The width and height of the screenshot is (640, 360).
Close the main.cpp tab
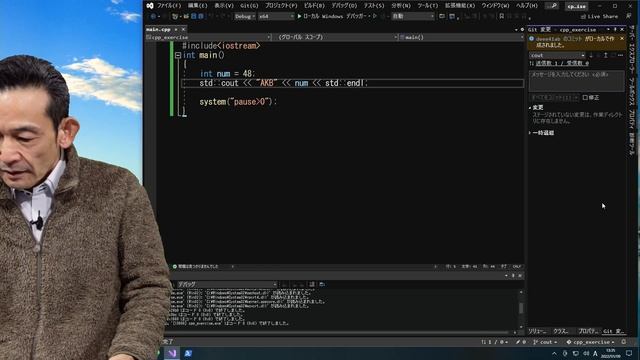pyautogui.click(x=183, y=29)
